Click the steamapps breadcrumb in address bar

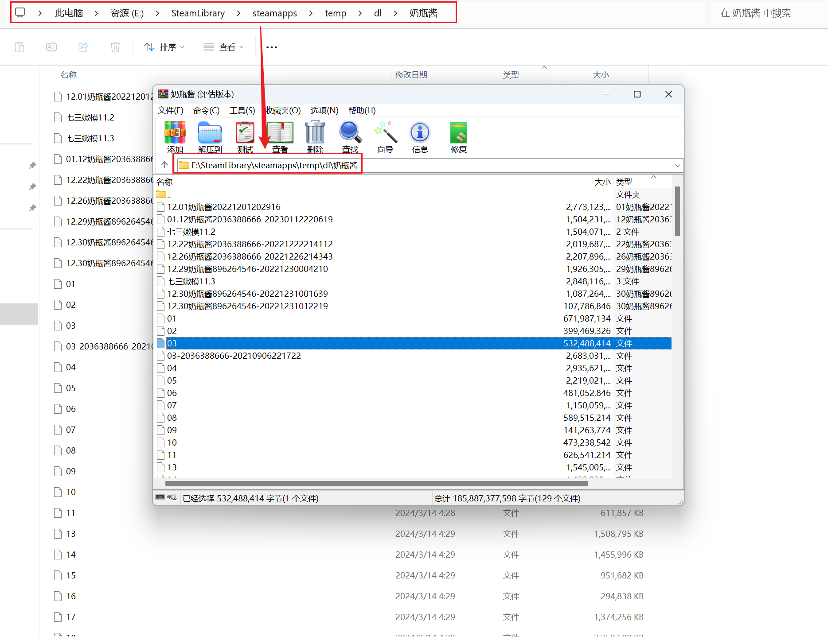274,13
